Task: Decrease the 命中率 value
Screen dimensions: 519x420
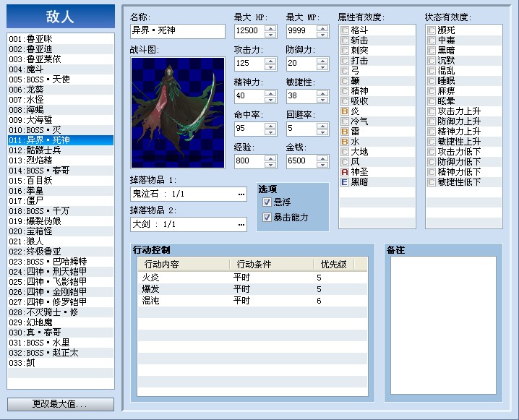Action: 271,132
